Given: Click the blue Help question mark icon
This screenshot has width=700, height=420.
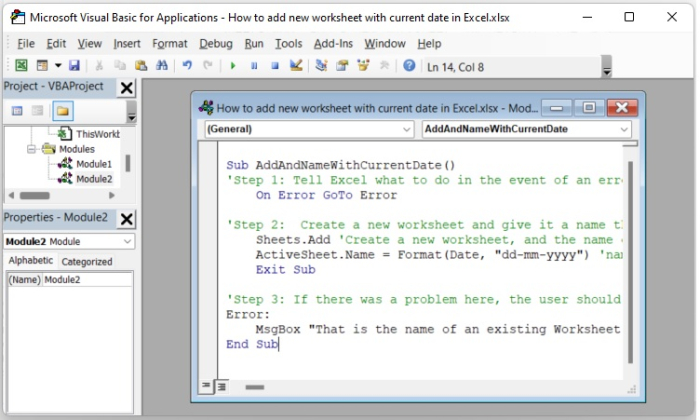Looking at the screenshot, I should tap(409, 66).
